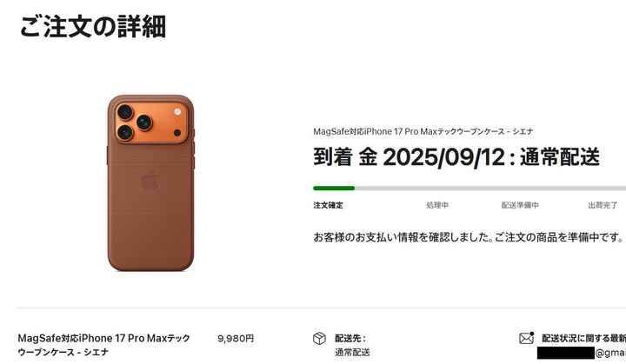Click the shipping box icon
The width and height of the screenshot is (626, 364).
pos(319,339)
